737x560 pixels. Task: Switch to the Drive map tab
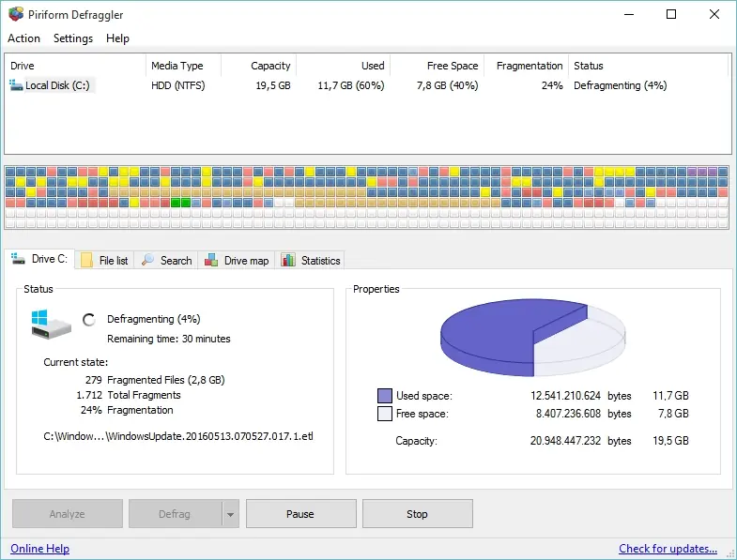237,260
